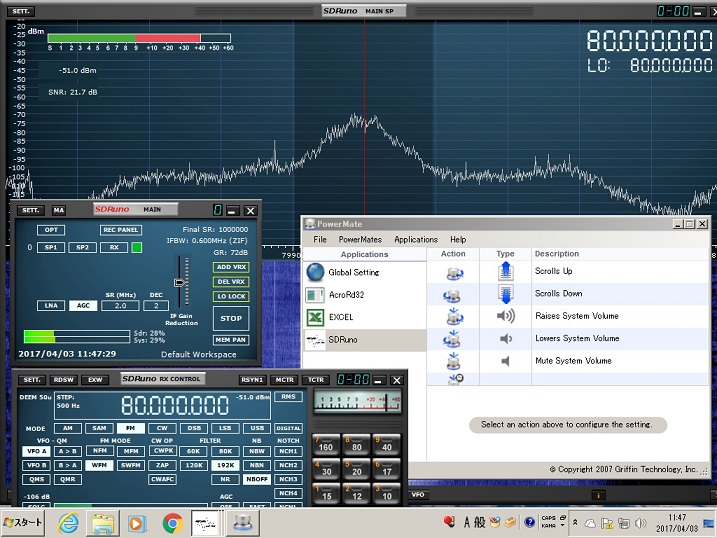The image size is (717, 538).
Task: Select the 80 band keypad button
Action: [x=356, y=444]
